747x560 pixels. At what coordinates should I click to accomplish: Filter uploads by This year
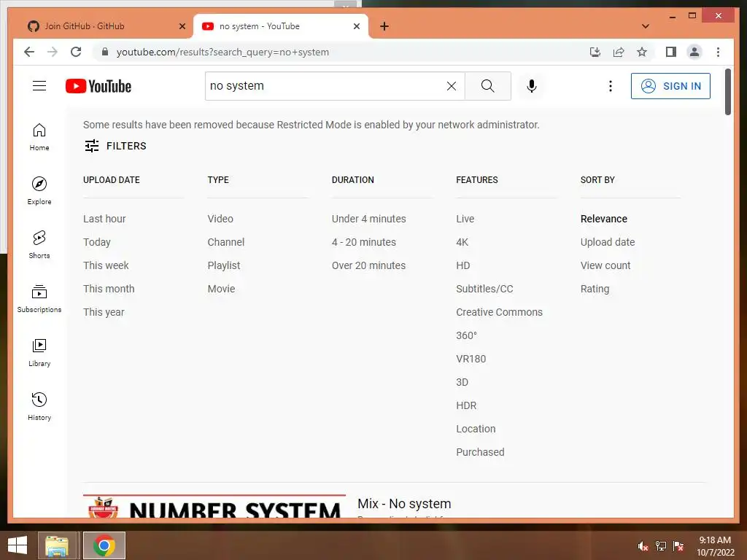click(104, 312)
